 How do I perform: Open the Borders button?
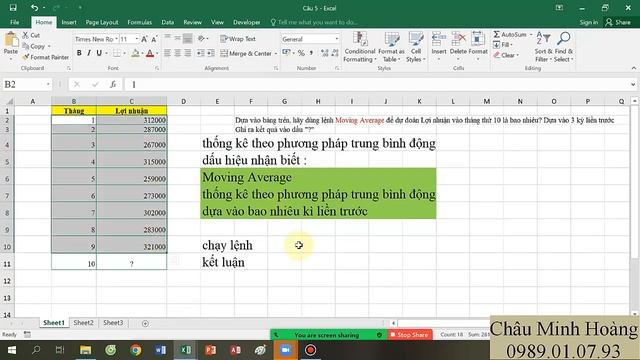[117, 53]
